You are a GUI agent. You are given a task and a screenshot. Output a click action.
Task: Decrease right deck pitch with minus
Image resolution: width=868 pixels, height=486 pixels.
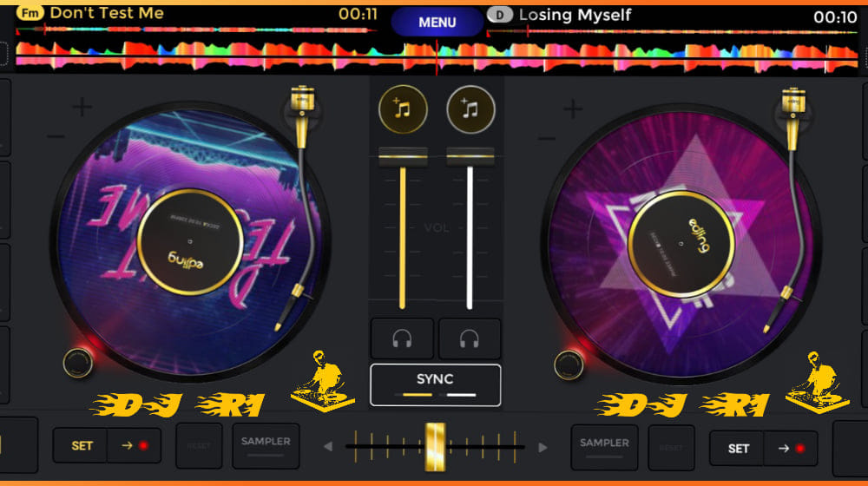[546, 138]
